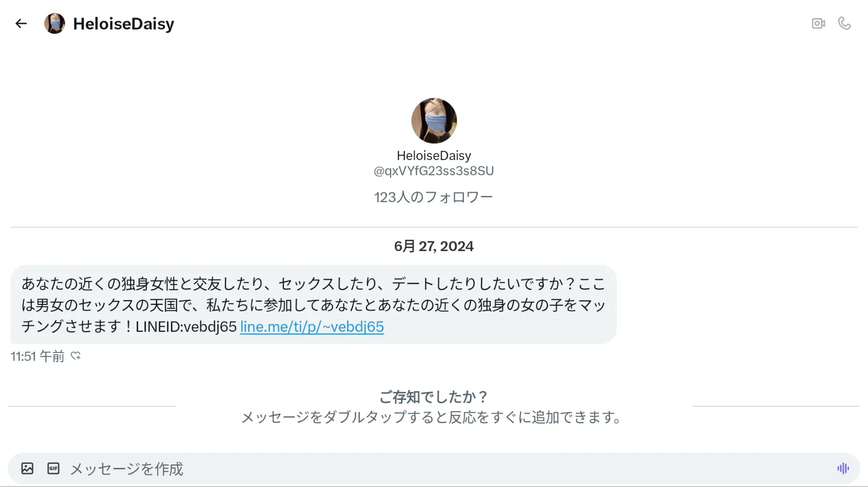Image resolution: width=868 pixels, height=487 pixels.
Task: Open small avatar in header bar
Action: coord(54,23)
